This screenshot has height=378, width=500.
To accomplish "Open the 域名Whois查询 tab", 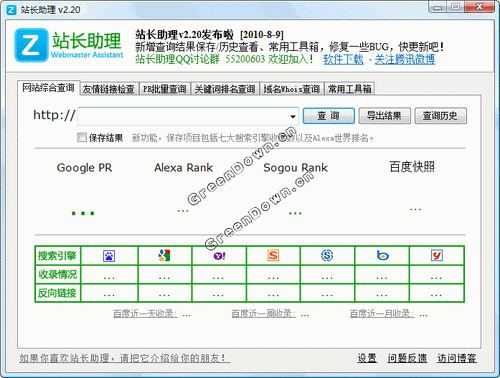I will (292, 89).
